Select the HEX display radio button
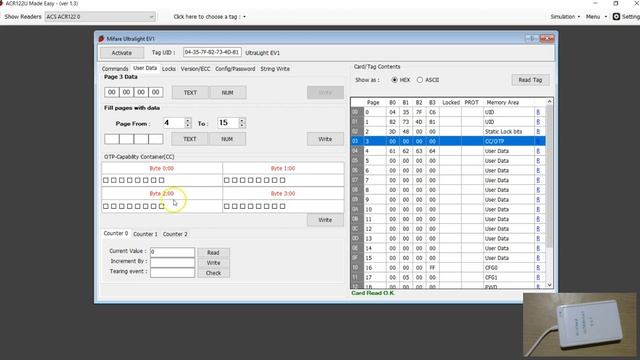The width and height of the screenshot is (640, 360). point(394,80)
